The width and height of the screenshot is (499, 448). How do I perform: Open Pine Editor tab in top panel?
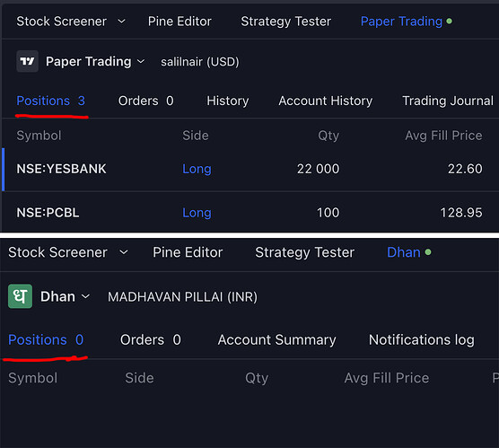pos(179,22)
